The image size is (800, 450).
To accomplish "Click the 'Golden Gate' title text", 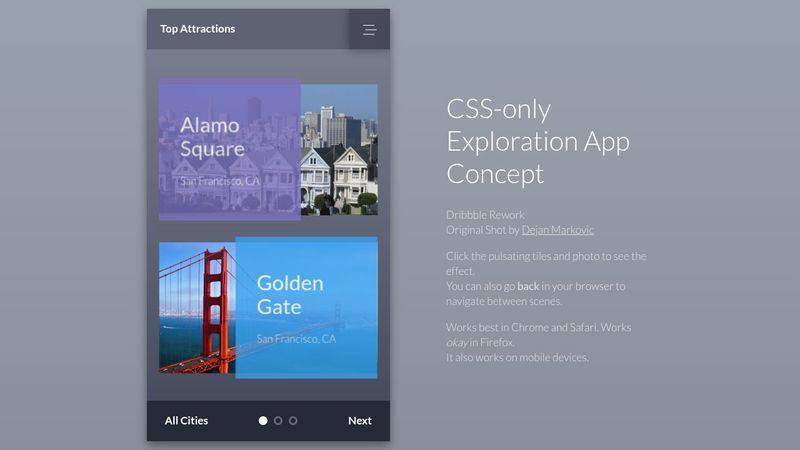I will coord(290,294).
